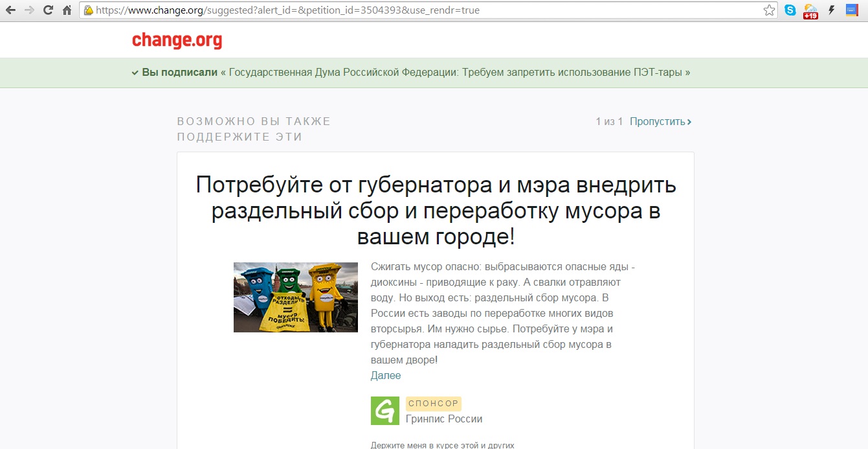The image size is (868, 449).
Task: Click the chevron next to Пропустить
Action: coord(689,122)
